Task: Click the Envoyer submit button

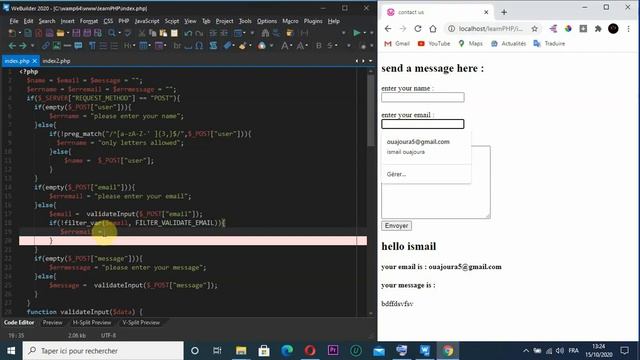Action: pos(396,226)
